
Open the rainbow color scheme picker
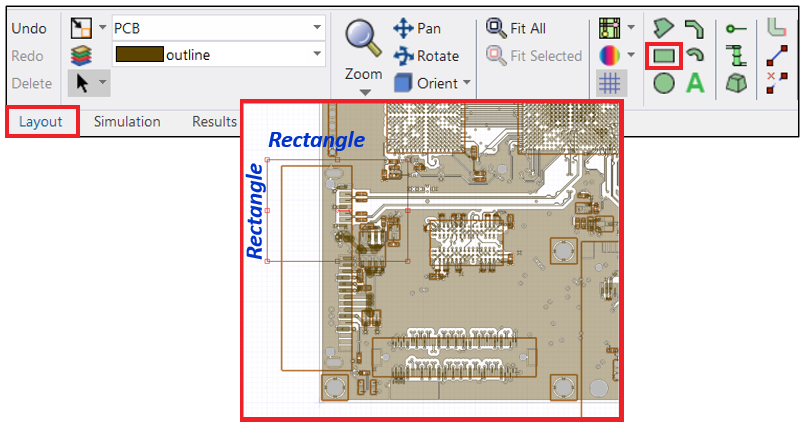pyautogui.click(x=609, y=56)
